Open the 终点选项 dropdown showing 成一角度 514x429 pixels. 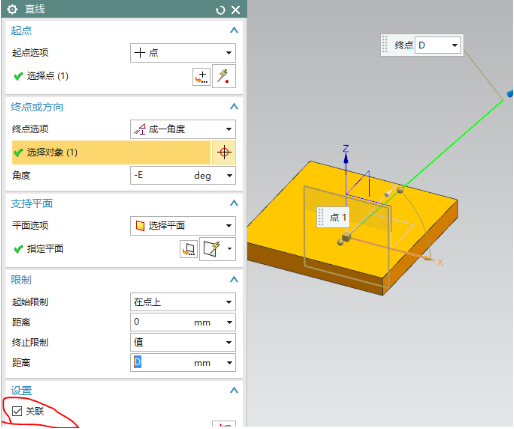[x=183, y=129]
